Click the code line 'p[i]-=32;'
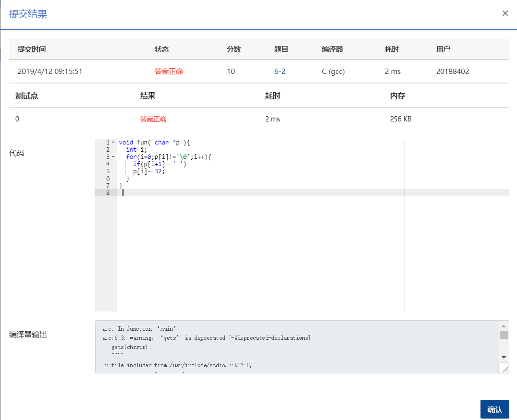The height and width of the screenshot is (420, 517). [148, 171]
